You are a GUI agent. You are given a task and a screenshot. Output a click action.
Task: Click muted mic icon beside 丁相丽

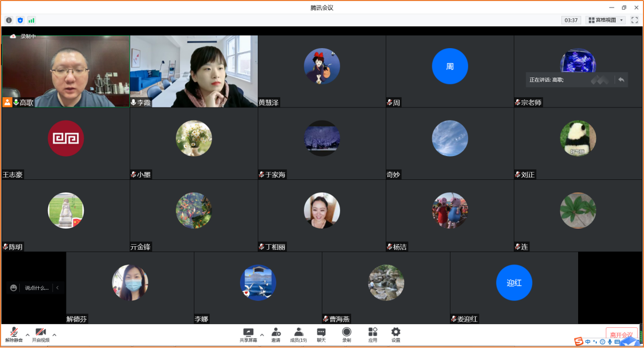(262, 247)
